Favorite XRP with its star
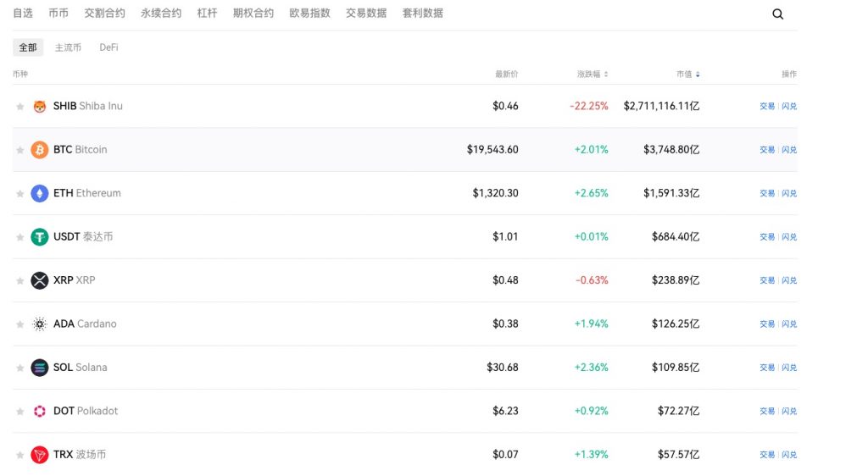 point(20,281)
